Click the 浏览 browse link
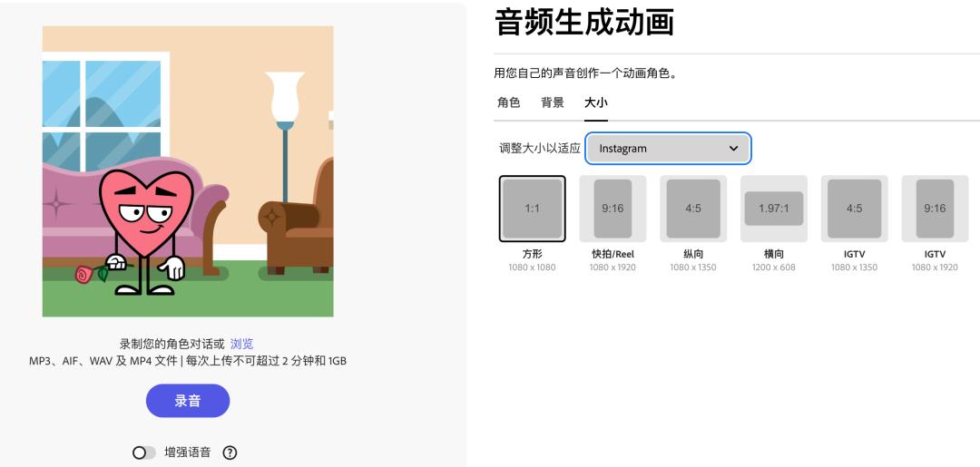 pyautogui.click(x=242, y=344)
